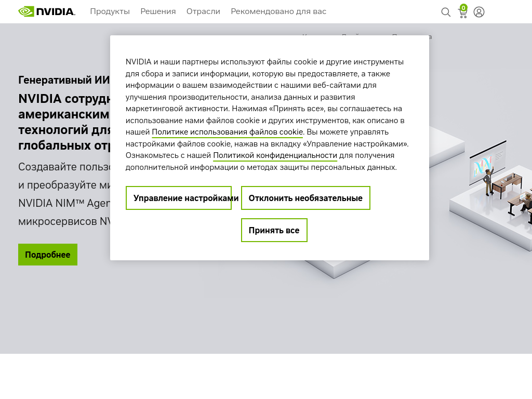Image resolution: width=532 pixels, height=399 pixels.
Task: Open Рекомендовано для вас menu
Action: (x=278, y=11)
